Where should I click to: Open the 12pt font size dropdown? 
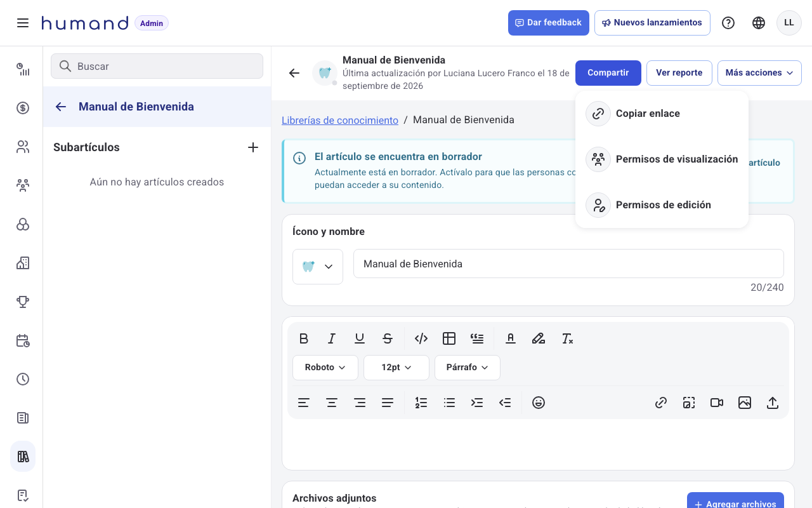coord(396,368)
